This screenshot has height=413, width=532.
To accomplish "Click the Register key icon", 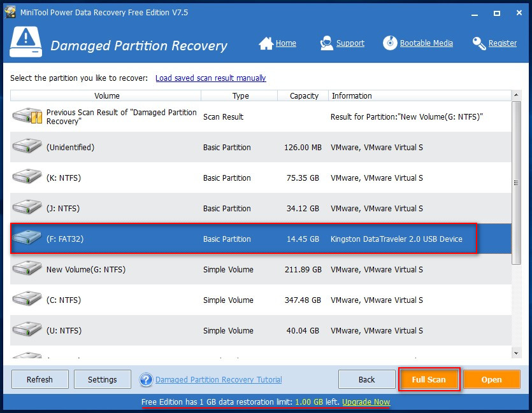I will pos(479,43).
